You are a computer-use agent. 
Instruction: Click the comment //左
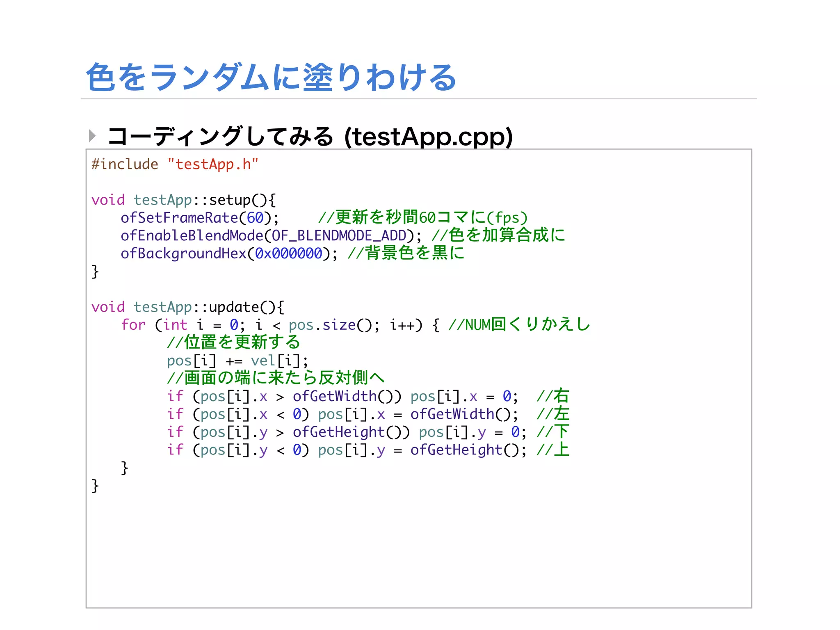(553, 414)
